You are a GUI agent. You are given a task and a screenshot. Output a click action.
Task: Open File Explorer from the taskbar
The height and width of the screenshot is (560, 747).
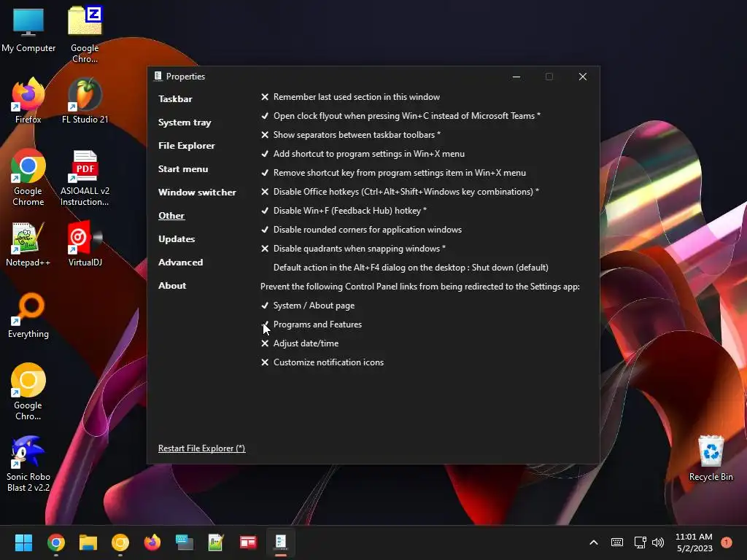tap(88, 542)
